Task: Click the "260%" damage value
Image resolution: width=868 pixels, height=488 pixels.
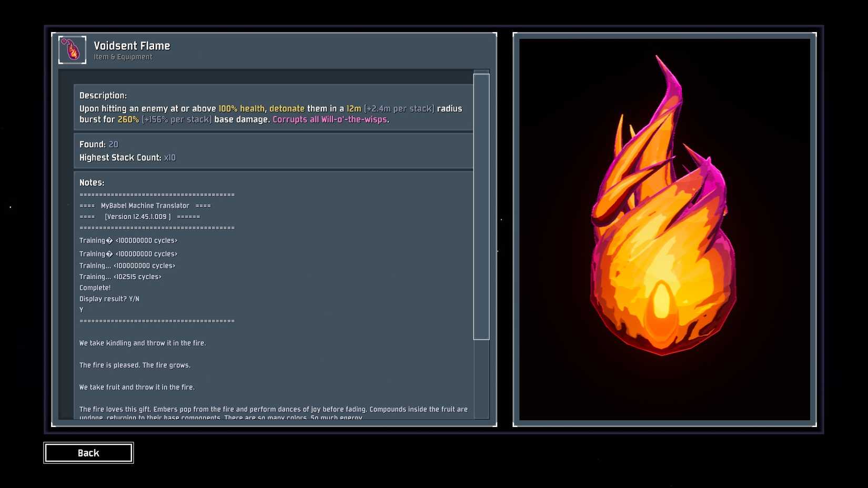Action: pyautogui.click(x=128, y=119)
